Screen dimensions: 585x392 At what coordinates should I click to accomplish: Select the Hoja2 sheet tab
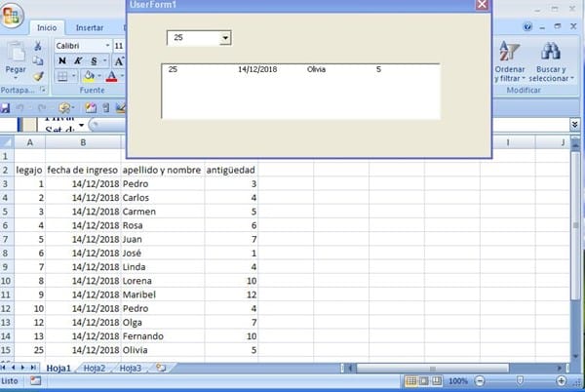(94, 369)
